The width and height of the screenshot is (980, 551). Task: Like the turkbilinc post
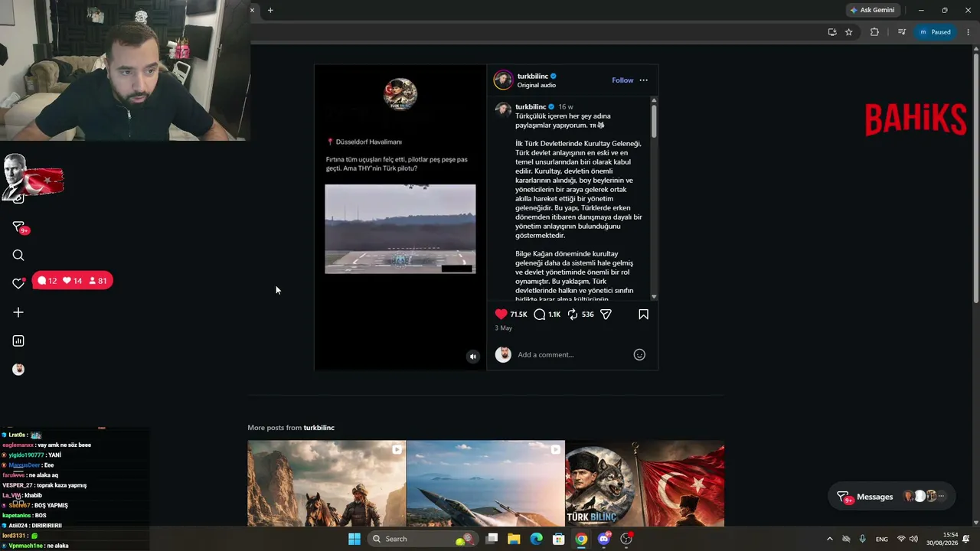(501, 314)
